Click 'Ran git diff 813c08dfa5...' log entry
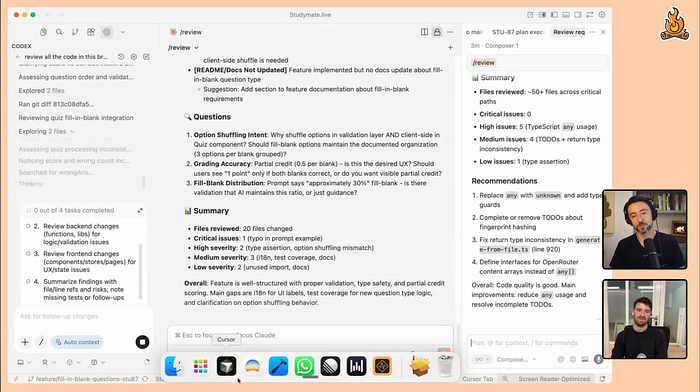The image size is (700, 392). click(x=56, y=104)
